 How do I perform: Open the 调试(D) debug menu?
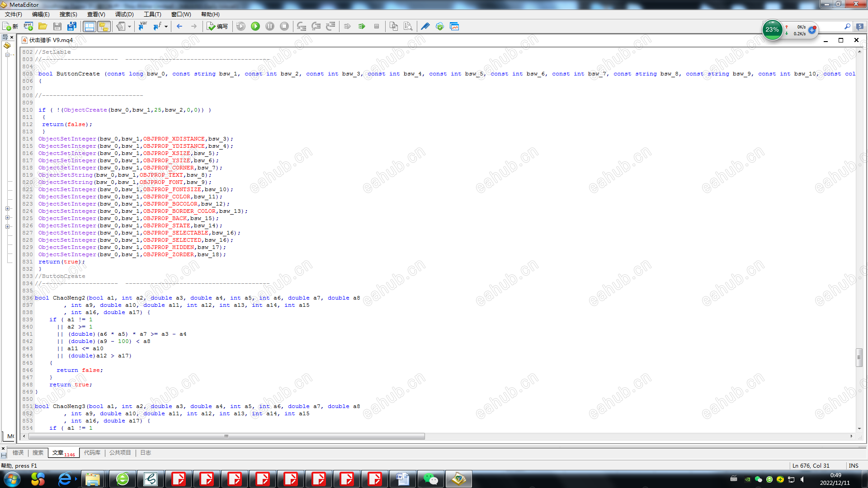tap(124, 14)
